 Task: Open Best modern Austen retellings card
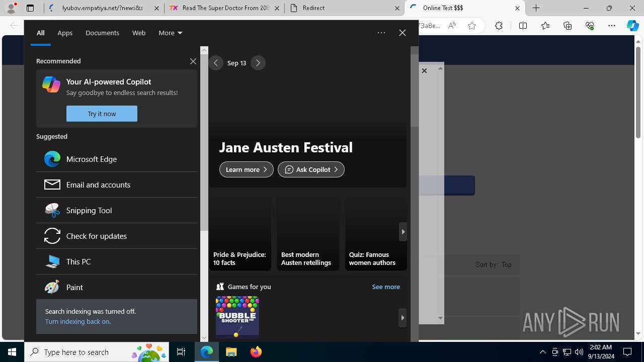click(308, 233)
